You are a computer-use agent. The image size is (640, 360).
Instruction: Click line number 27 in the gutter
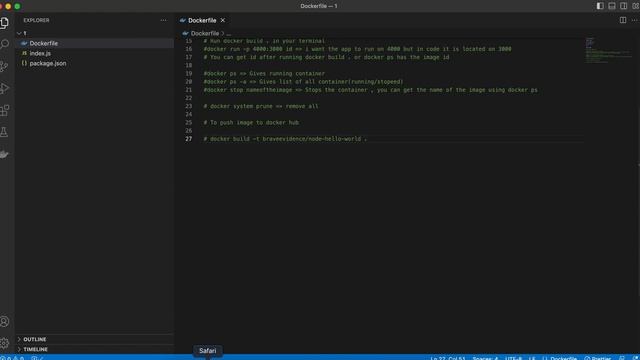(x=189, y=139)
